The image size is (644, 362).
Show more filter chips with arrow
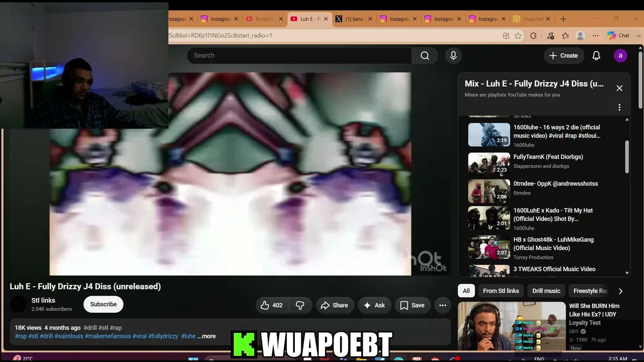tap(620, 291)
